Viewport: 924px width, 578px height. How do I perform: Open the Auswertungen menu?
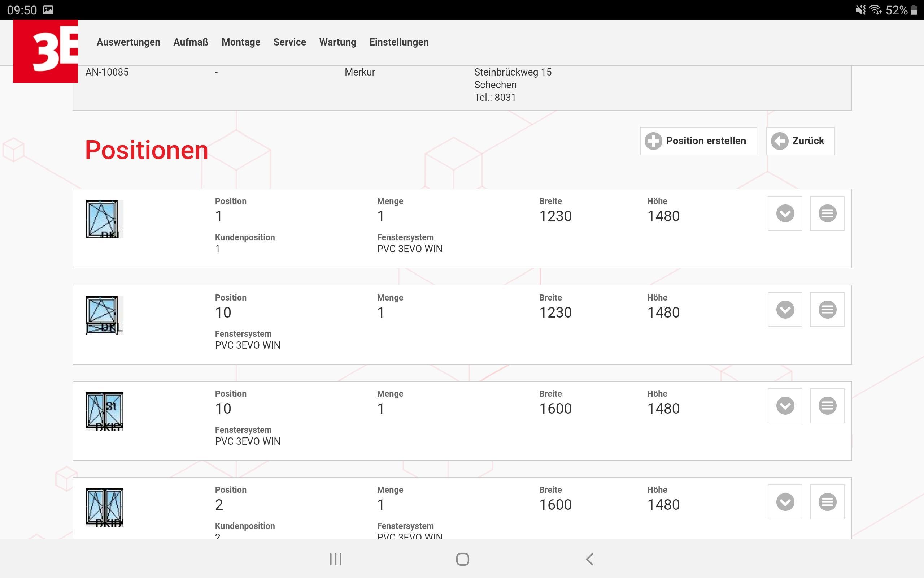click(x=128, y=42)
